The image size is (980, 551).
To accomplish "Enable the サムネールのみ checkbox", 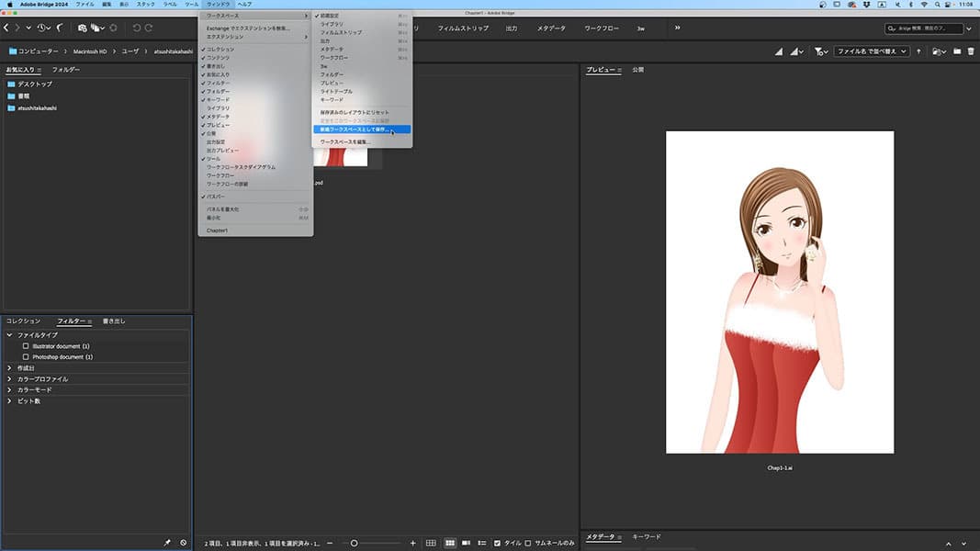I will point(527,543).
